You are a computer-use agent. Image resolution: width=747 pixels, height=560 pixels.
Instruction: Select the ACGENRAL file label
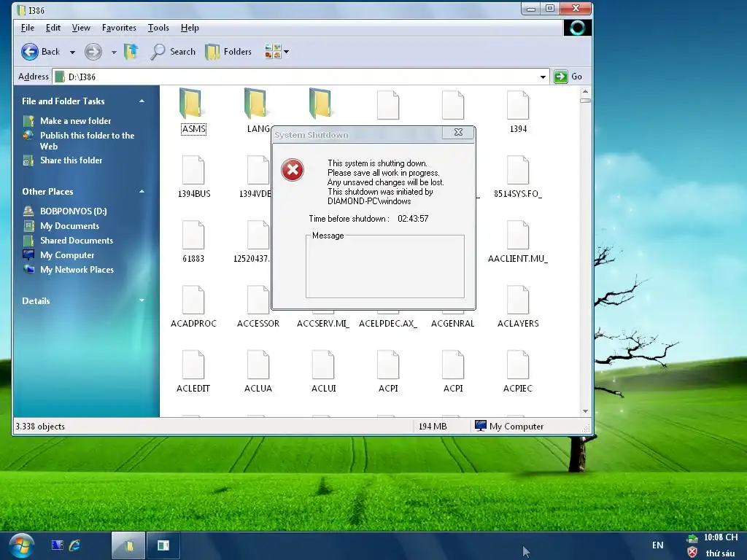(x=452, y=323)
